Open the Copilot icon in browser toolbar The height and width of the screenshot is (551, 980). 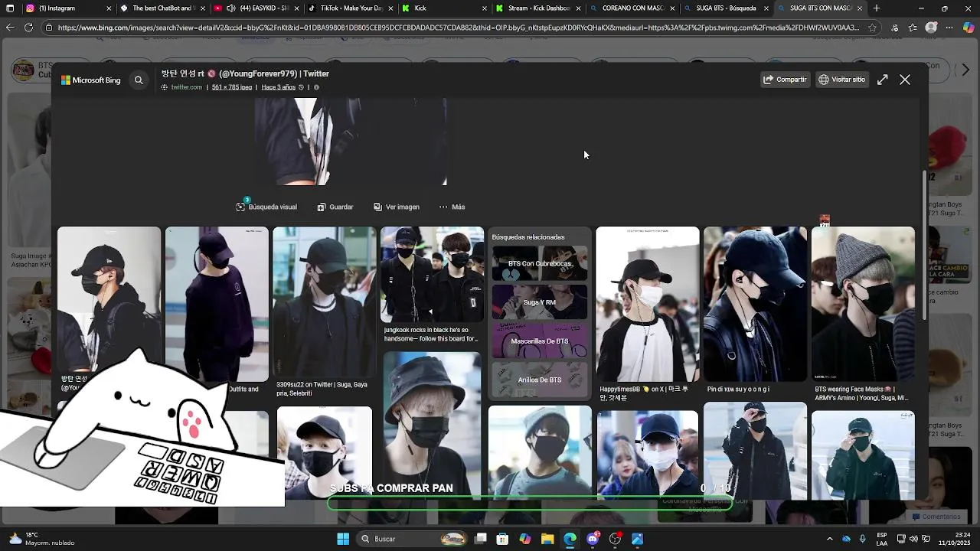point(969,28)
